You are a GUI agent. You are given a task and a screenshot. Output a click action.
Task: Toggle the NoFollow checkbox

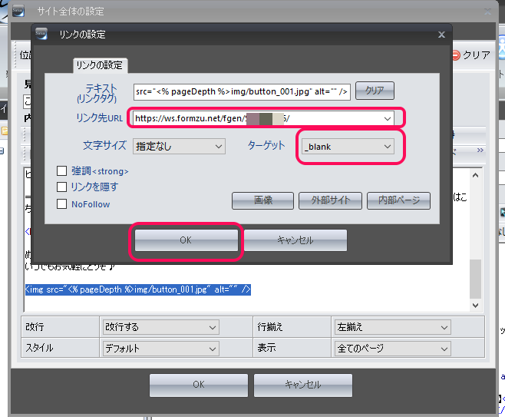(x=62, y=203)
